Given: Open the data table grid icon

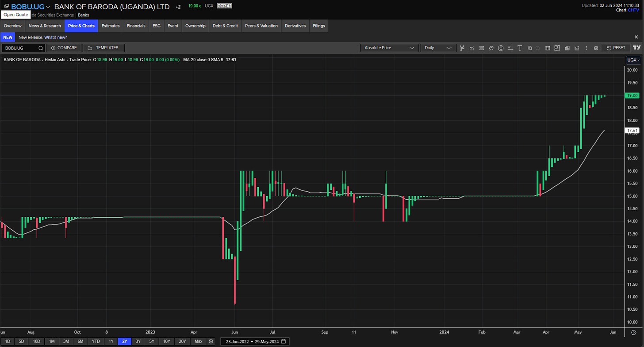Looking at the screenshot, I should point(548,48).
